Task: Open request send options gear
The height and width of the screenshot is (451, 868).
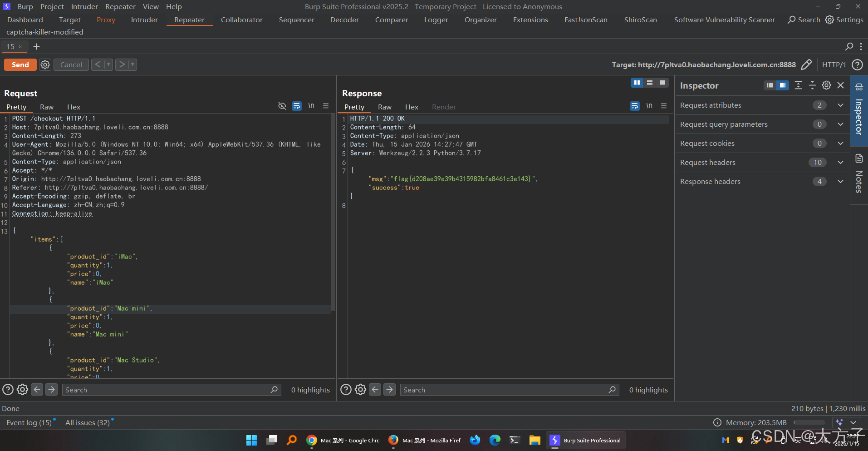Action: [45, 65]
